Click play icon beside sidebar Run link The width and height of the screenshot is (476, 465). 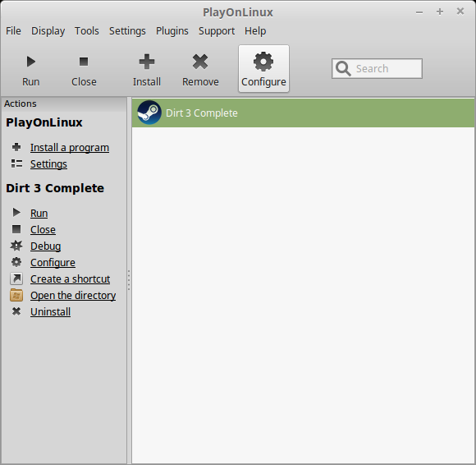[16, 213]
